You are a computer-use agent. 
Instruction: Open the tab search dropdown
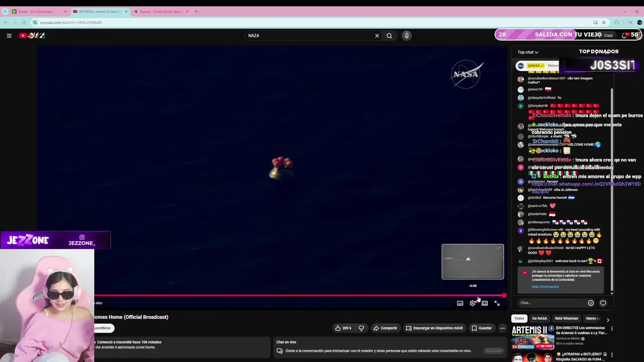pyautogui.click(x=5, y=12)
